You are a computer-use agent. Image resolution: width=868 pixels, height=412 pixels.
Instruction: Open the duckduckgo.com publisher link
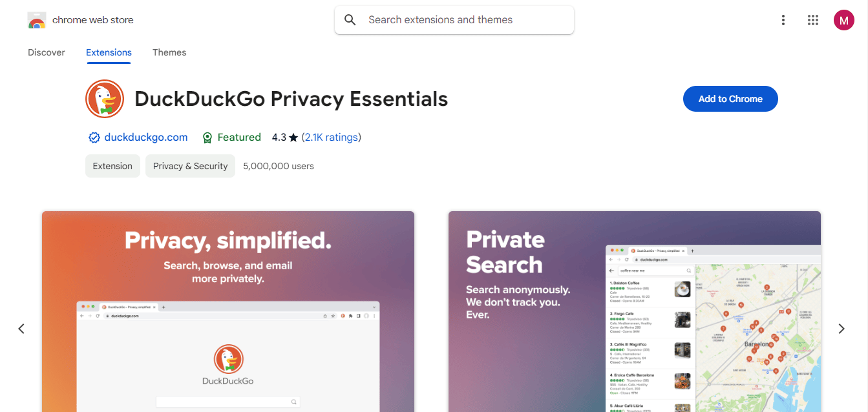tap(146, 137)
